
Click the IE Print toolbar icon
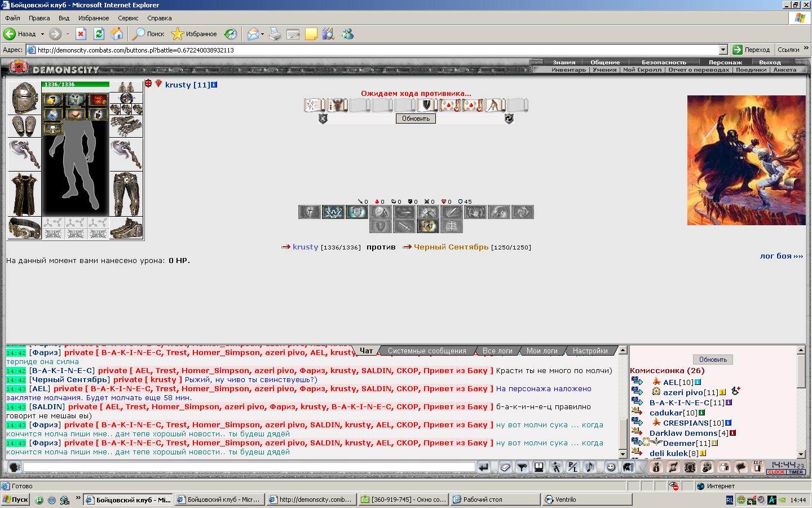click(x=275, y=34)
